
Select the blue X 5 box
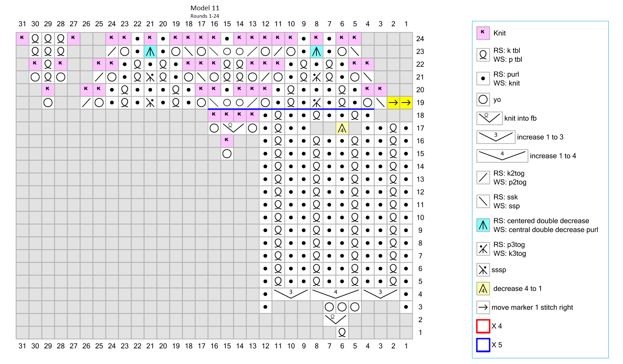point(483,345)
